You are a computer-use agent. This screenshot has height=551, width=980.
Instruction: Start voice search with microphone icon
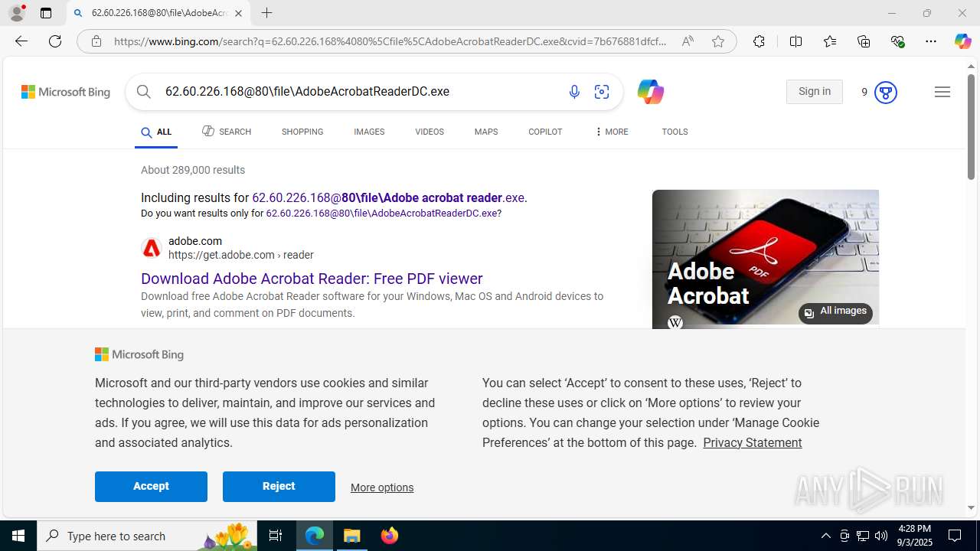pos(574,92)
